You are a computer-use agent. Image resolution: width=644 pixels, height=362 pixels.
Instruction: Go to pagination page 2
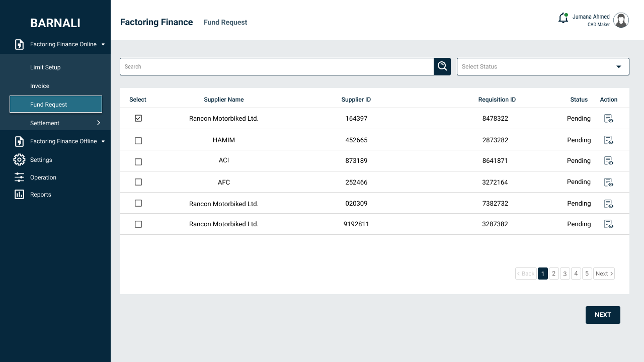click(554, 274)
